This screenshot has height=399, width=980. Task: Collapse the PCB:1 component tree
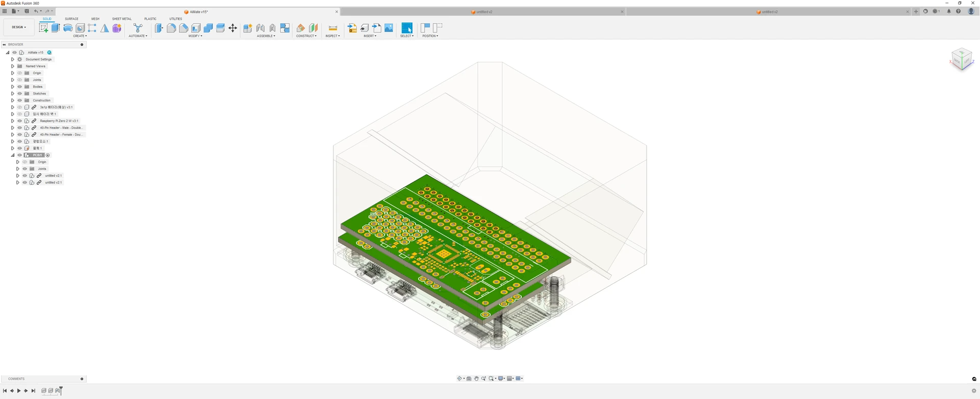pos(13,155)
